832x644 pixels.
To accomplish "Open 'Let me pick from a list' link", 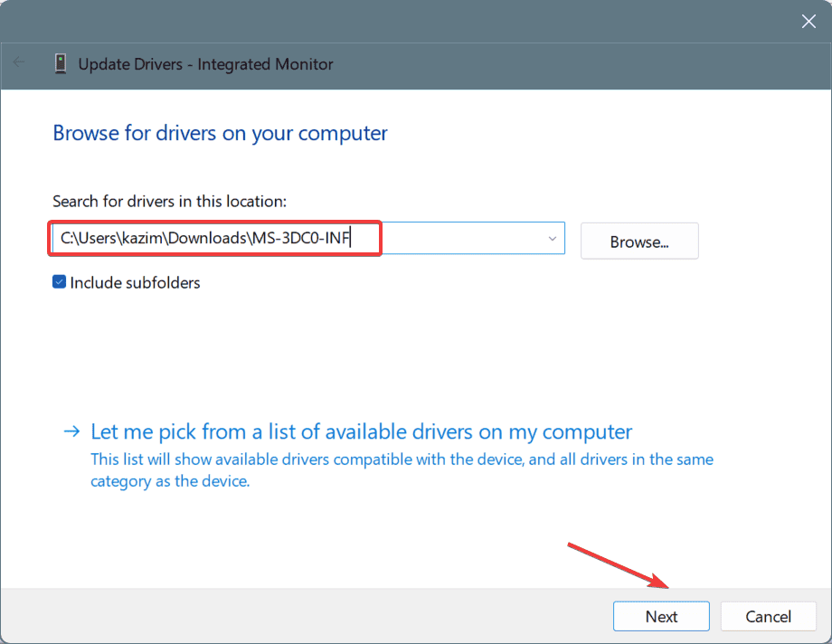I will pos(362,431).
